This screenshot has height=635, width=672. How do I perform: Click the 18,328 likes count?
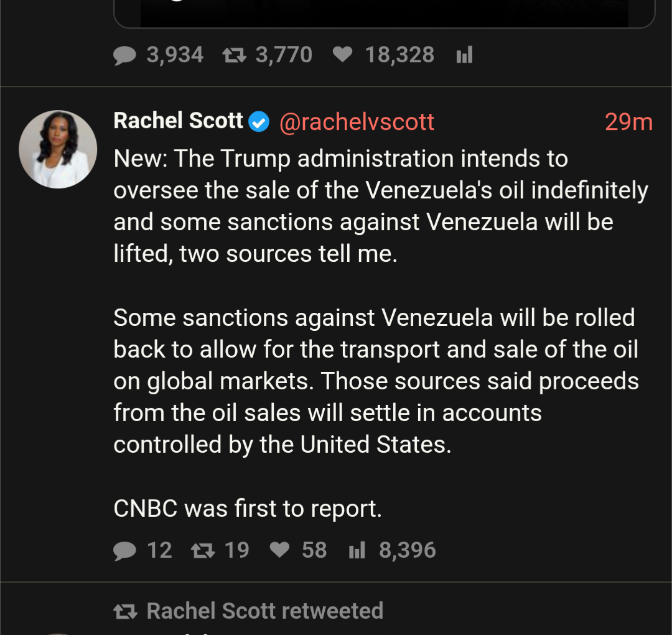399,55
